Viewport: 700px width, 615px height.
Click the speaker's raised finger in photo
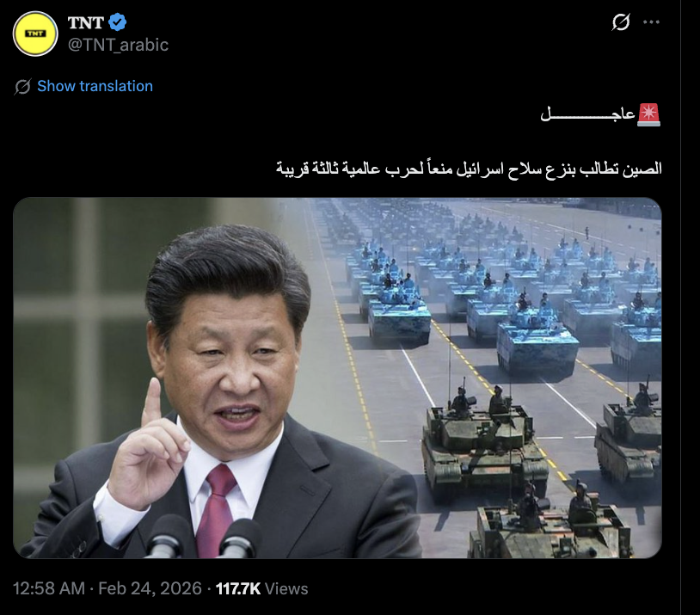click(152, 401)
